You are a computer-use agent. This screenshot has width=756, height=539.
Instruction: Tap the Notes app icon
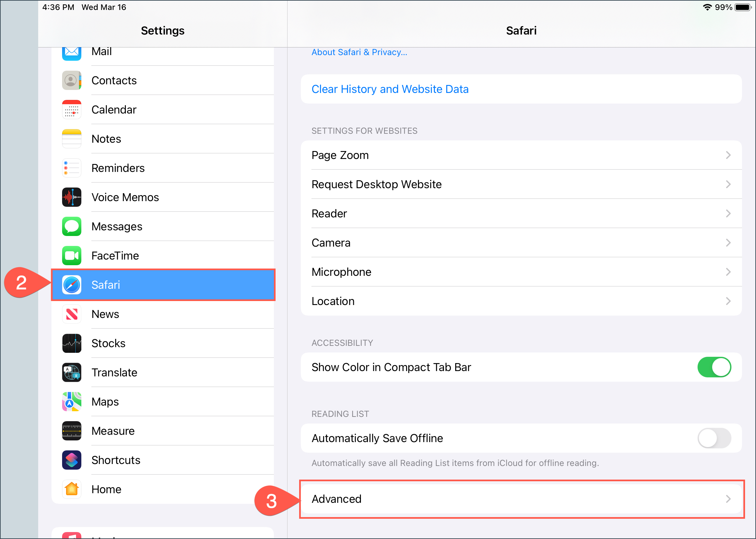72,139
